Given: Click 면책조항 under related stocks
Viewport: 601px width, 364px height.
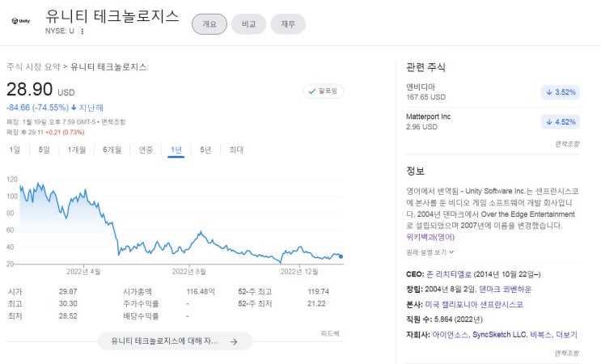Looking at the screenshot, I should point(567,144).
